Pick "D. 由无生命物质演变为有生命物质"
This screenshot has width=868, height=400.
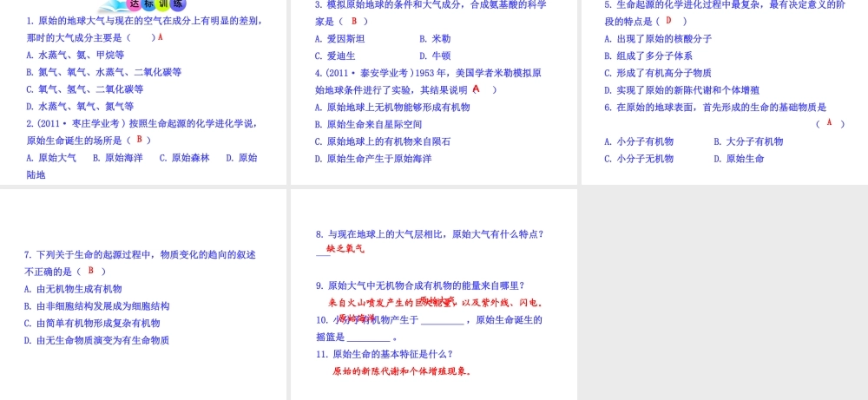97,340
